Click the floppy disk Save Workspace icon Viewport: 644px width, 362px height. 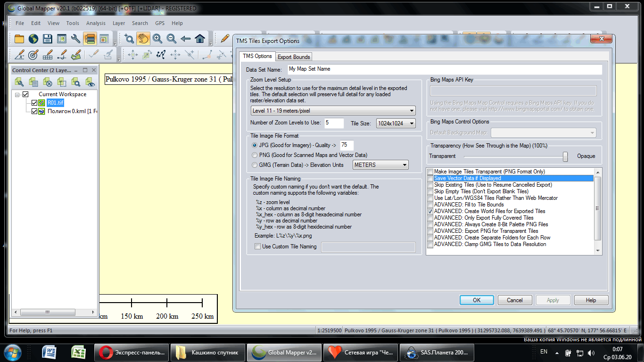pyautogui.click(x=48, y=39)
